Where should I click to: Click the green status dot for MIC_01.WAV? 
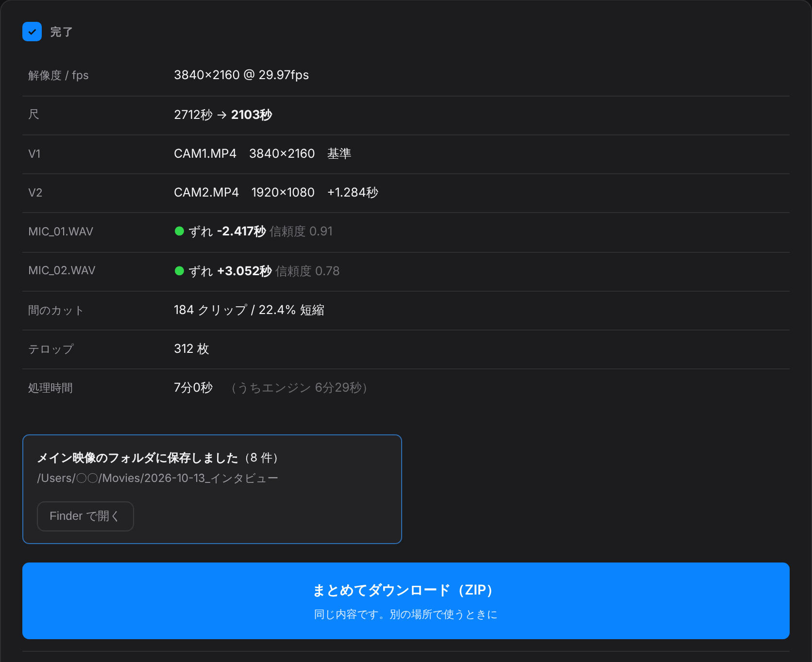[179, 232]
